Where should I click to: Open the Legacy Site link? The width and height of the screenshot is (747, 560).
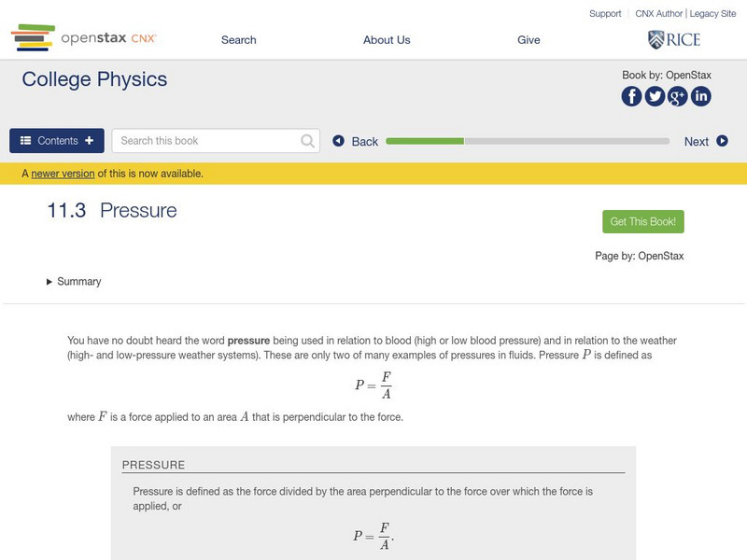click(x=712, y=14)
